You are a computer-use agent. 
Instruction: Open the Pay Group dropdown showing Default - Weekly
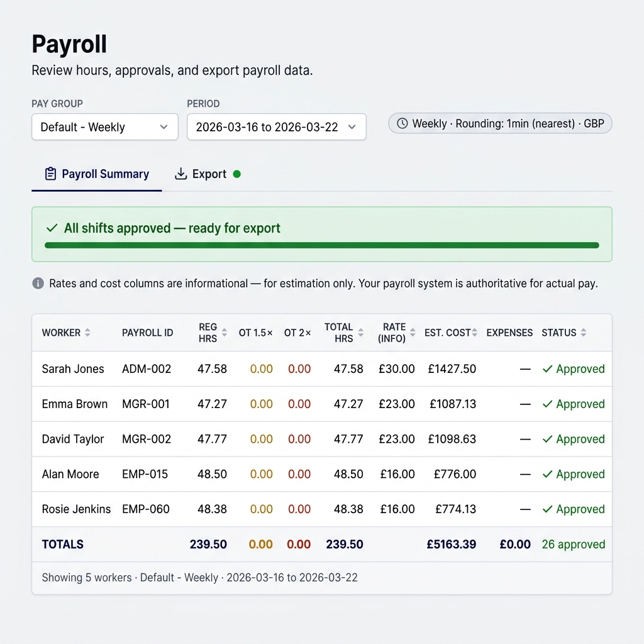pyautogui.click(x=104, y=127)
